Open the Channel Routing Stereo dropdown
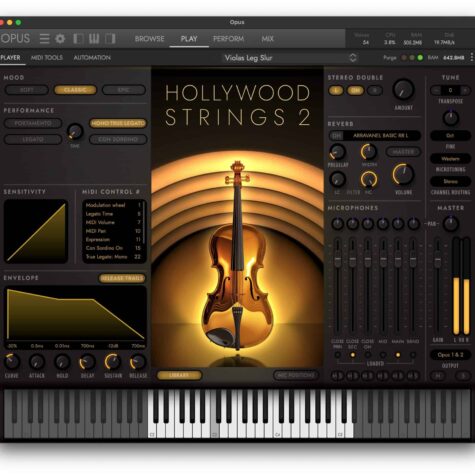Image resolution: width=475 pixels, height=475 pixels. click(x=450, y=181)
